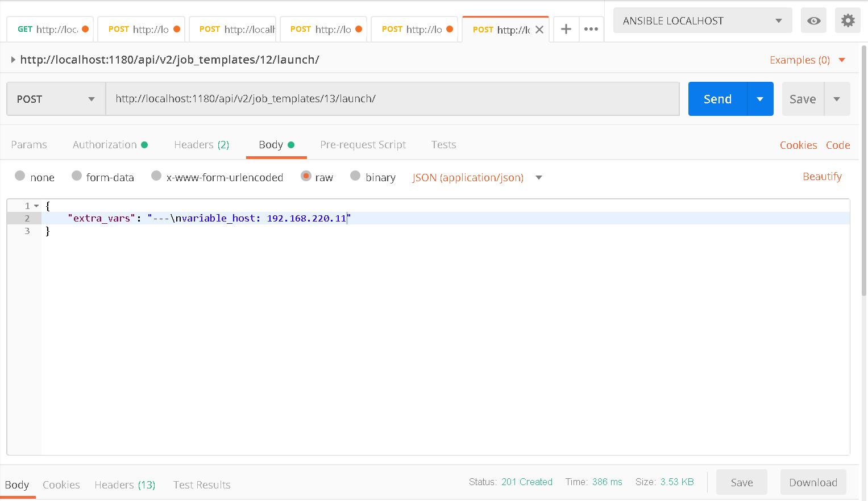Open Save button dropdown arrow

[x=837, y=99]
